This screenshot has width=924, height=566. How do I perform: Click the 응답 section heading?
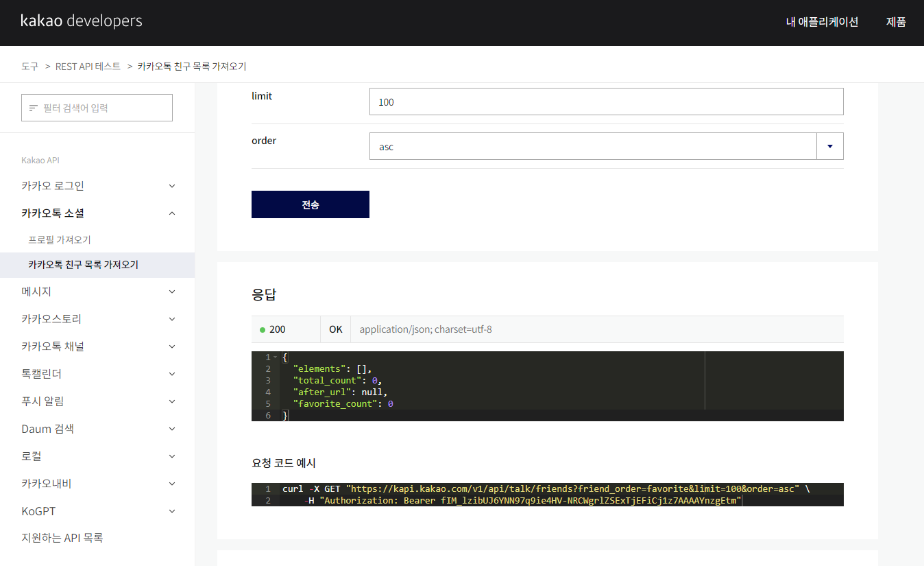coord(264,295)
